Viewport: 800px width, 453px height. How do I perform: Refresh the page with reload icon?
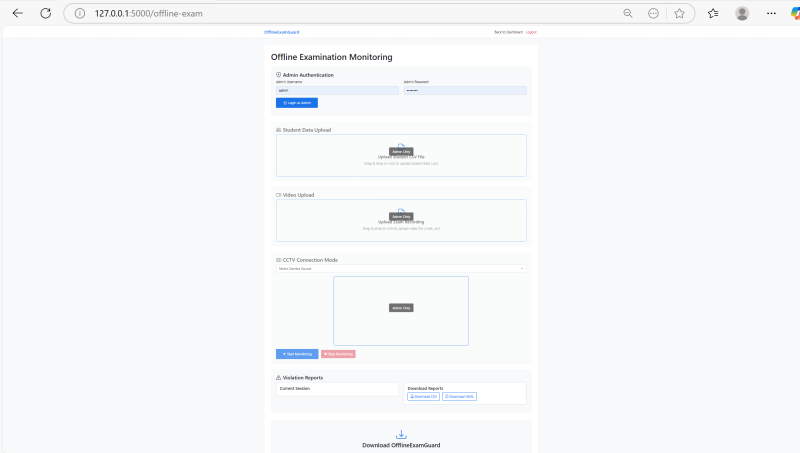pos(45,13)
